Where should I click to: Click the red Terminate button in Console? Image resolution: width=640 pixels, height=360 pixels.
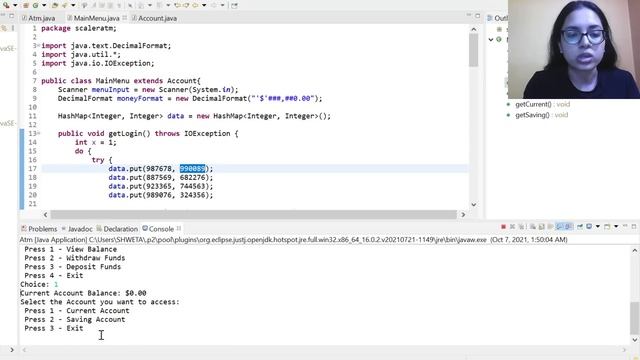[503, 227]
